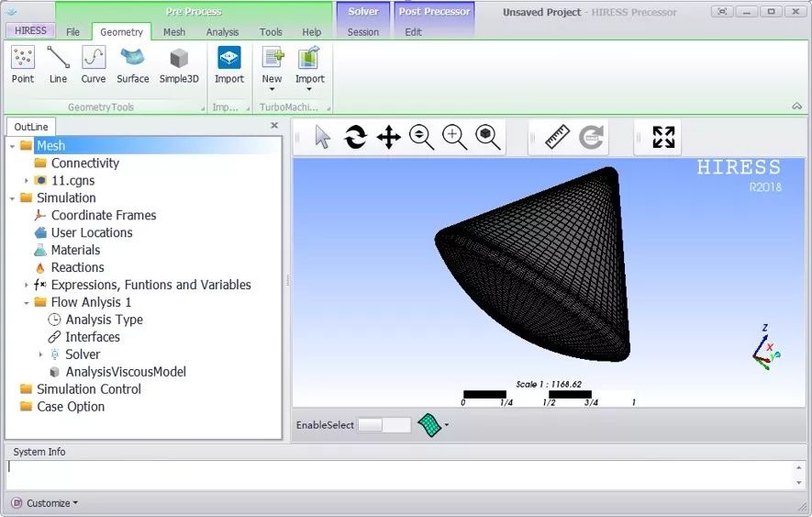Viewport: 812px width, 517px height.
Task: Open the Simple3D geometry tool
Action: tap(179, 65)
